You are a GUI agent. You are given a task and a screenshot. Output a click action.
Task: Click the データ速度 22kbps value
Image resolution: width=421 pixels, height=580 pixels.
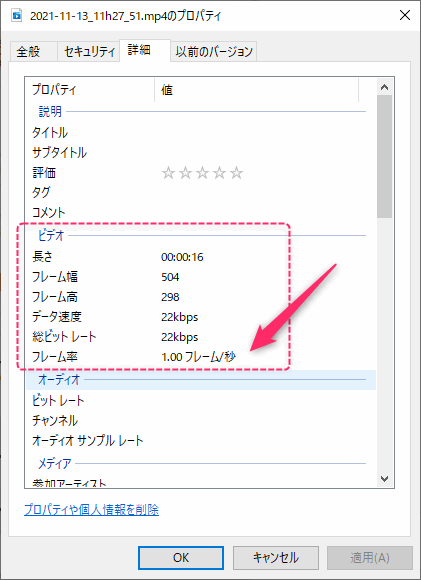179,317
